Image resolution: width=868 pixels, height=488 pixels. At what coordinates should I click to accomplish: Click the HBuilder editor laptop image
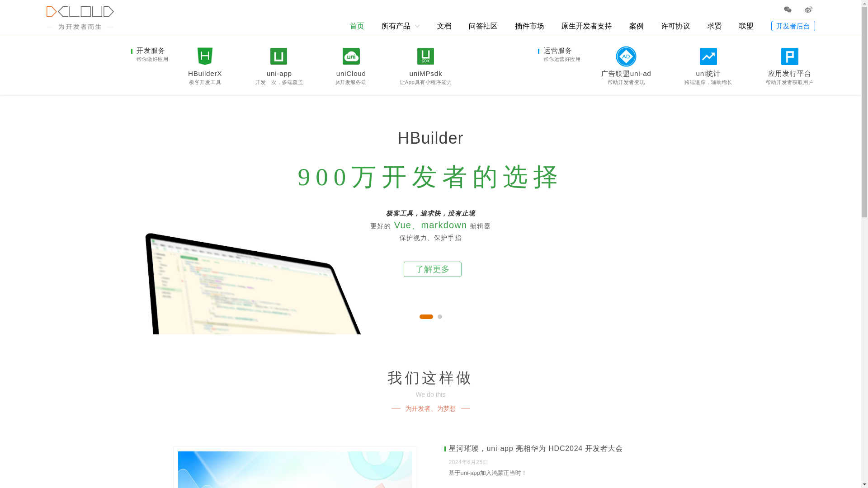point(253,284)
